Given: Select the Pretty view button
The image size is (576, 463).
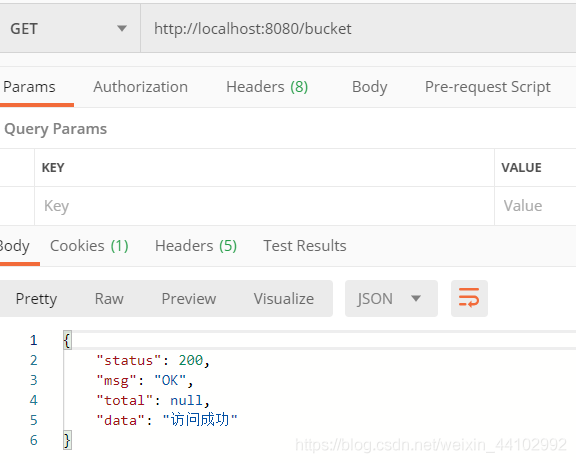Looking at the screenshot, I should (x=36, y=298).
